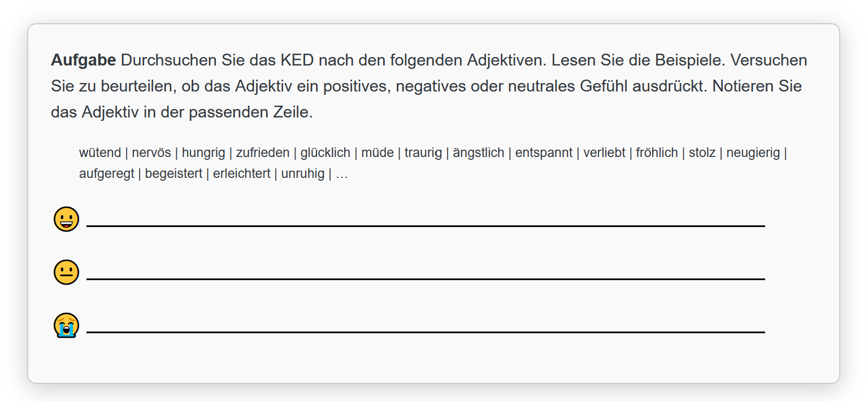The image size is (868, 401).
Task: Select the adjective 'nervös'
Action: 151,152
